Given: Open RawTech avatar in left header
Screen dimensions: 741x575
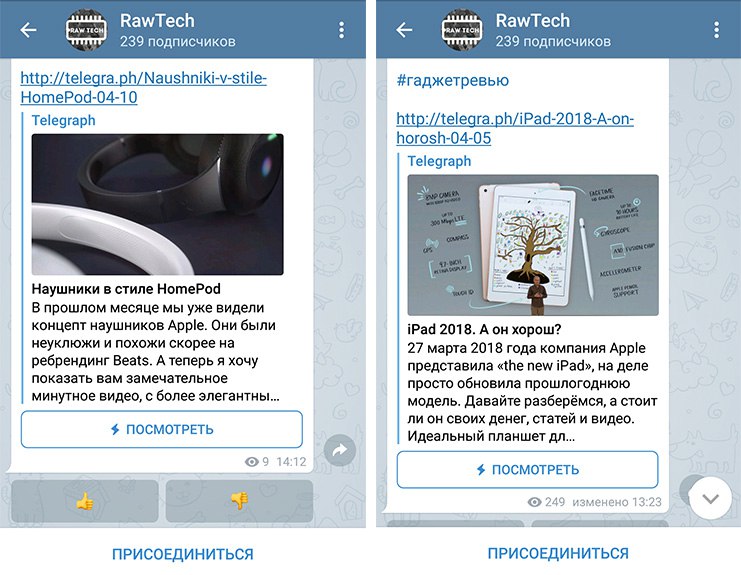Looking at the screenshot, I should pos(86,30).
